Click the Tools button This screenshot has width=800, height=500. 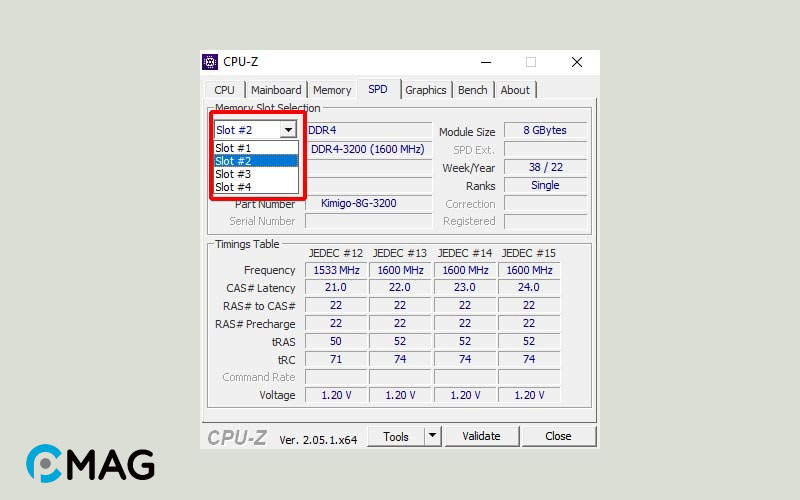(396, 437)
